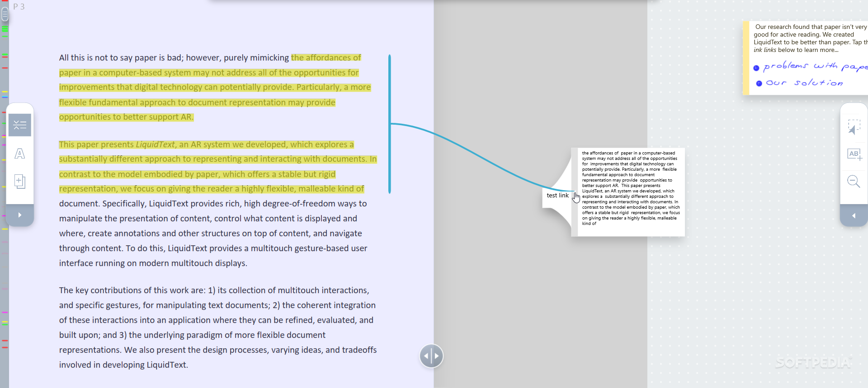Click the line 'involved in developing LiquidText.'
Screen dimensions: 868x388
[x=123, y=365]
